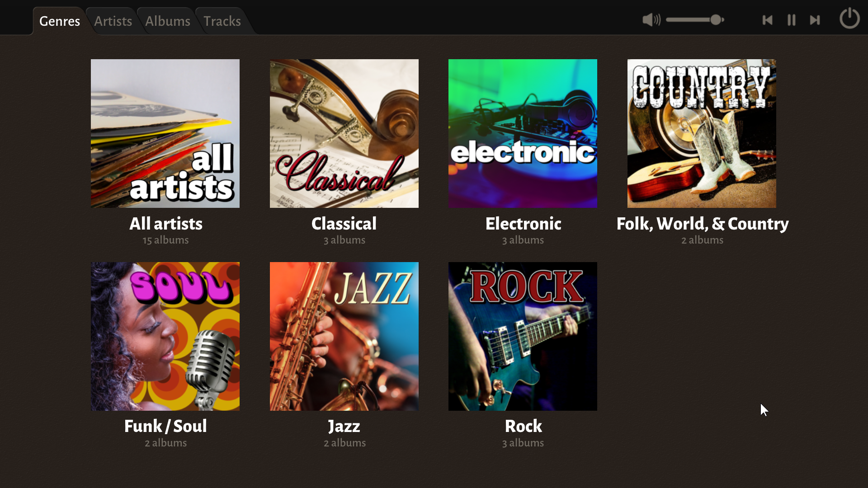This screenshot has width=868, height=488.
Task: Toggle pause to resume playback
Action: pos(792,20)
